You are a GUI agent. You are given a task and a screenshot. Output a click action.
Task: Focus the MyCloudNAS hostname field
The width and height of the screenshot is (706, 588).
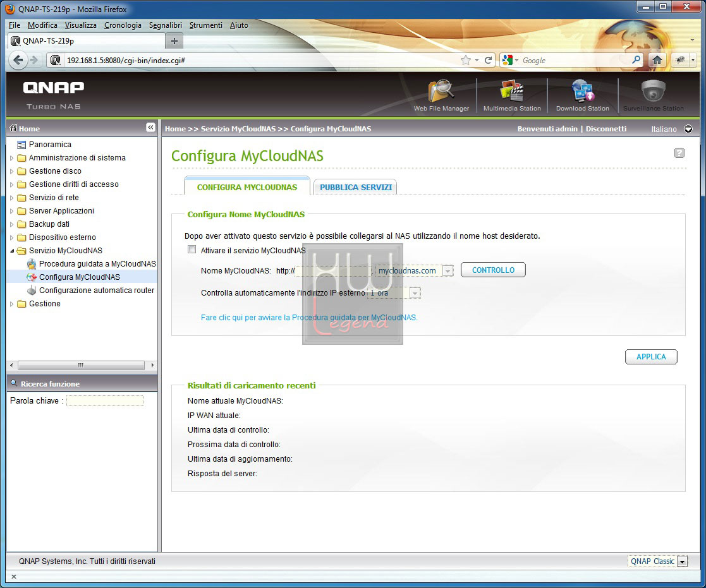pos(332,271)
